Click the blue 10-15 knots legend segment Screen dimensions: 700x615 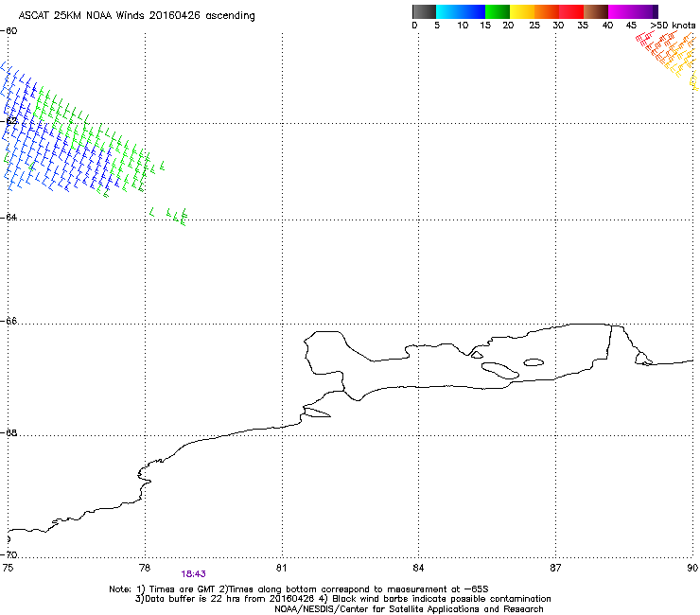tap(473, 11)
